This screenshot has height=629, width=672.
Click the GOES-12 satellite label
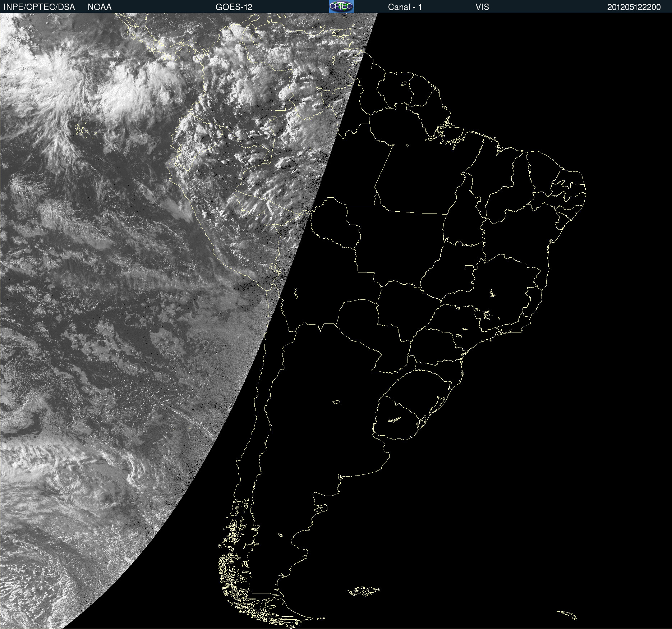click(x=234, y=7)
